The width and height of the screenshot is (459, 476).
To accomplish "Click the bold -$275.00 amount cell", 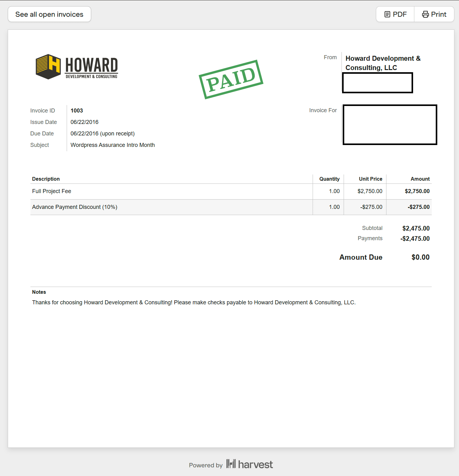I will [419, 207].
